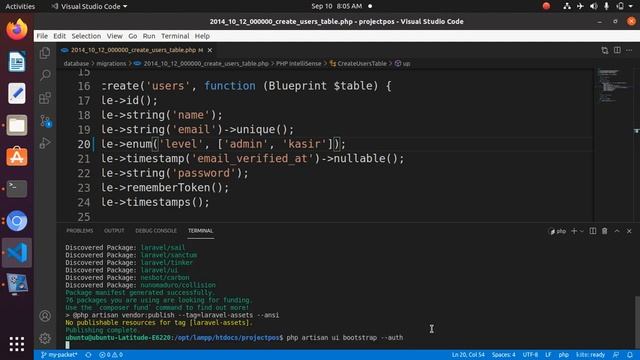Open launch profile dropdown next to plus

582,231
